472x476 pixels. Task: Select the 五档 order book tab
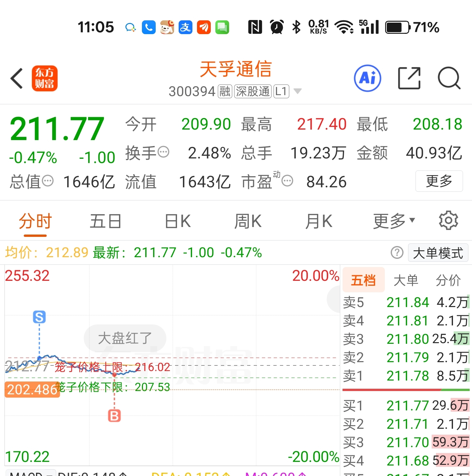363,280
